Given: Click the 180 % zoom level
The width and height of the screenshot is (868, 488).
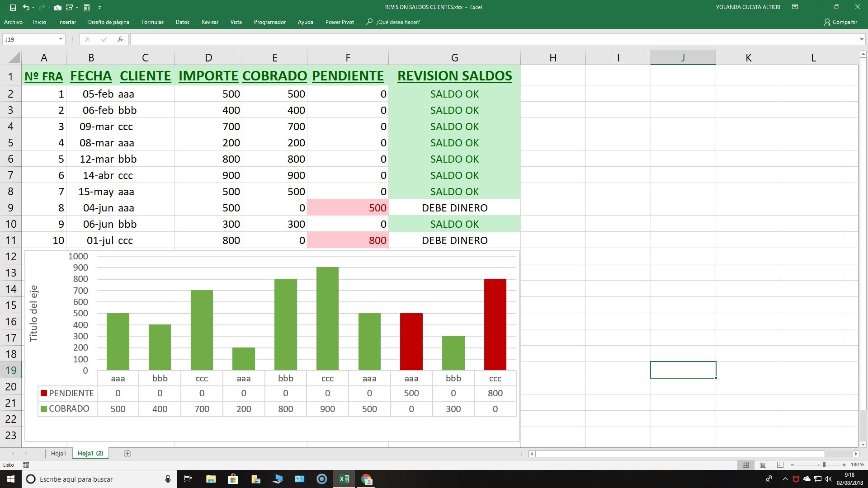Looking at the screenshot, I should coord(858,465).
